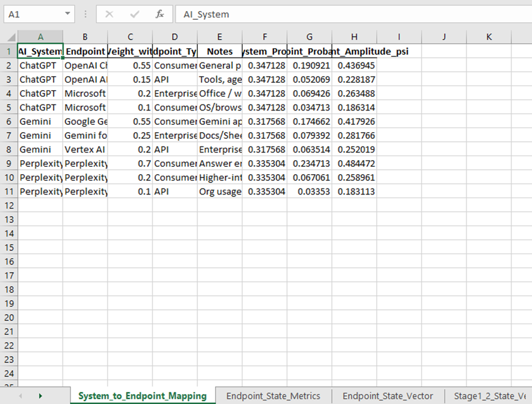Click the Notes header cell

point(220,51)
